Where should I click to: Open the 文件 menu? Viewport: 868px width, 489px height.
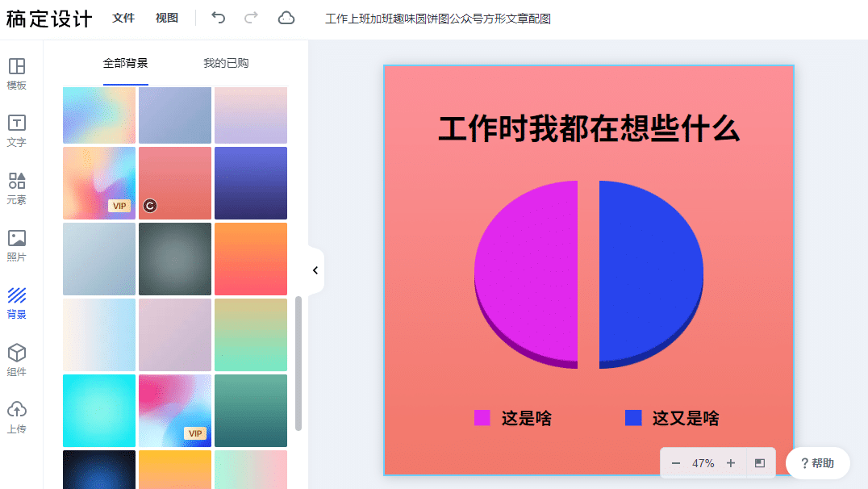point(123,19)
